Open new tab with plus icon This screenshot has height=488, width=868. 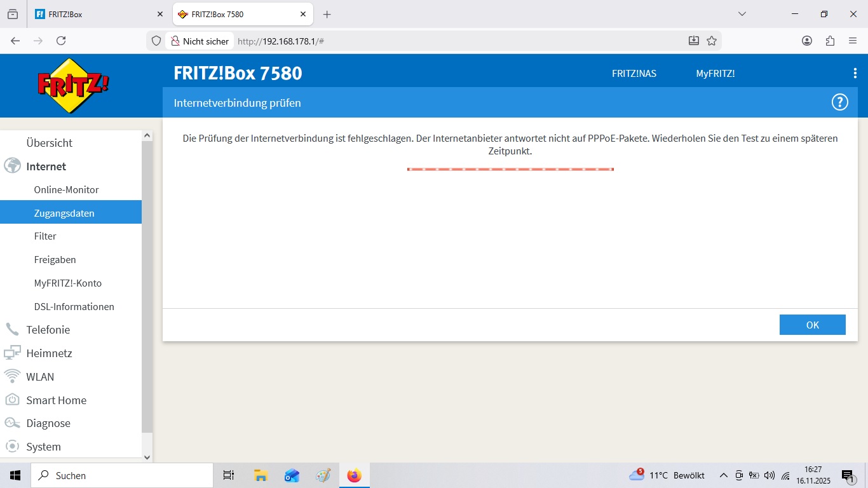(327, 14)
